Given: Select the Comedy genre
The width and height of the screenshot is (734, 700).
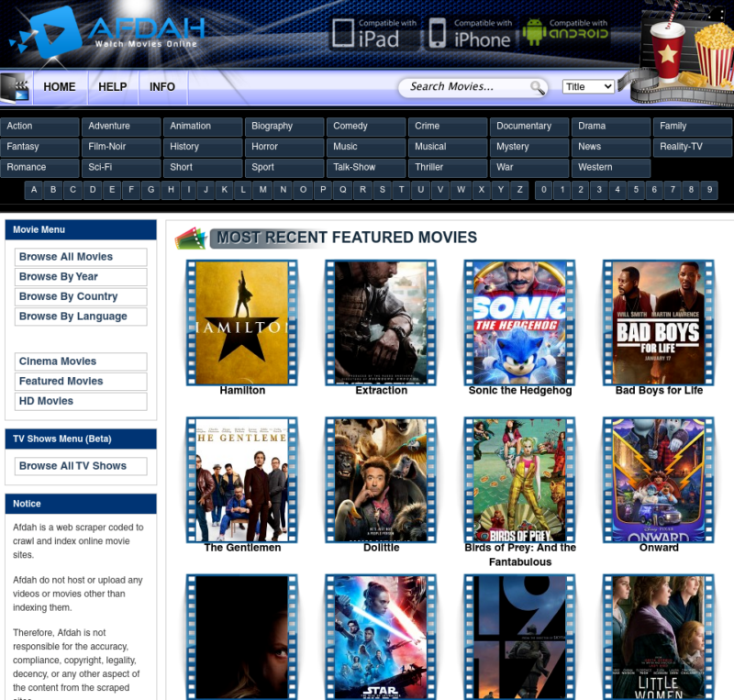Looking at the screenshot, I should pyautogui.click(x=366, y=127).
